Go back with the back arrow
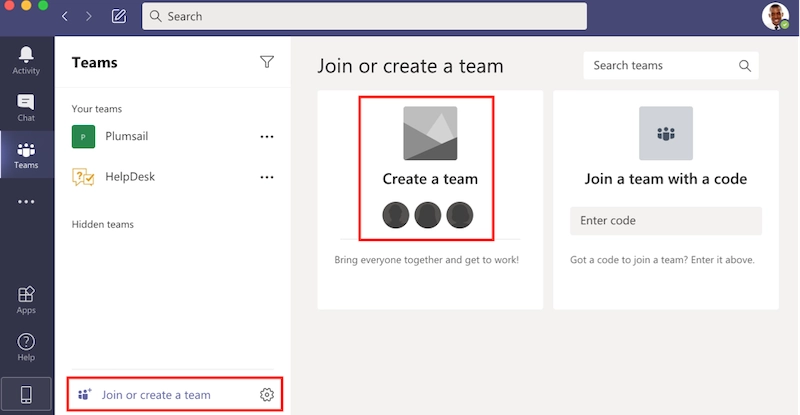 65,16
